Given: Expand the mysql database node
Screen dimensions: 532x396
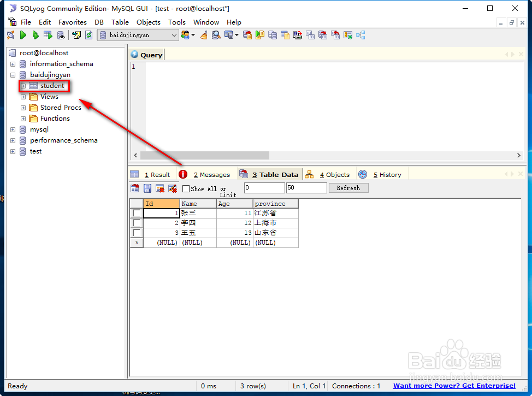Looking at the screenshot, I should (13, 129).
